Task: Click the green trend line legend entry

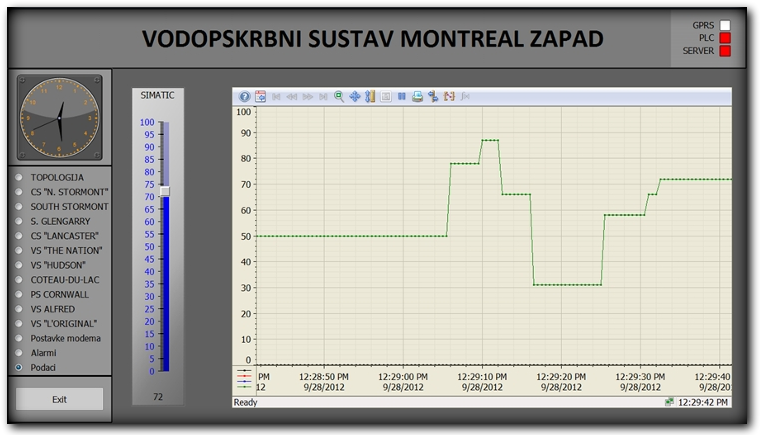Action: 244,387
